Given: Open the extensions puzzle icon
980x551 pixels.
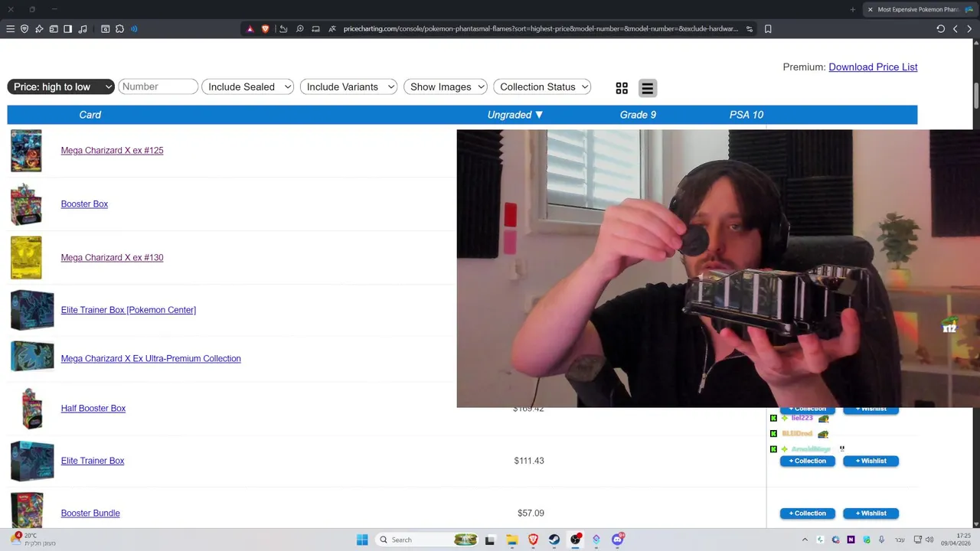Looking at the screenshot, I should tap(120, 29).
